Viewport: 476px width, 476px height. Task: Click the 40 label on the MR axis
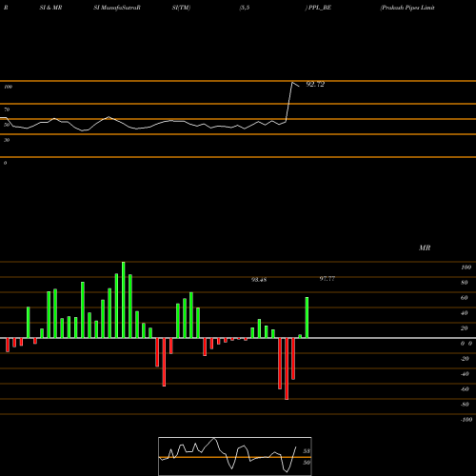(x=465, y=313)
